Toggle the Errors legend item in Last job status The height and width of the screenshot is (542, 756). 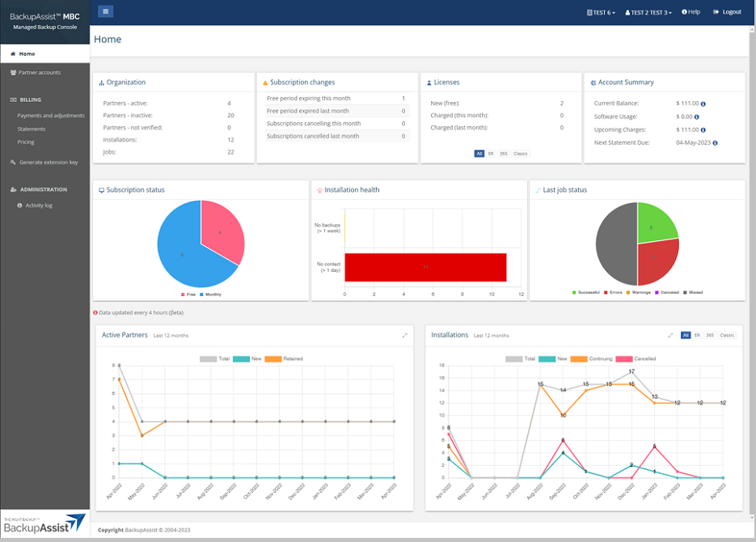click(613, 293)
